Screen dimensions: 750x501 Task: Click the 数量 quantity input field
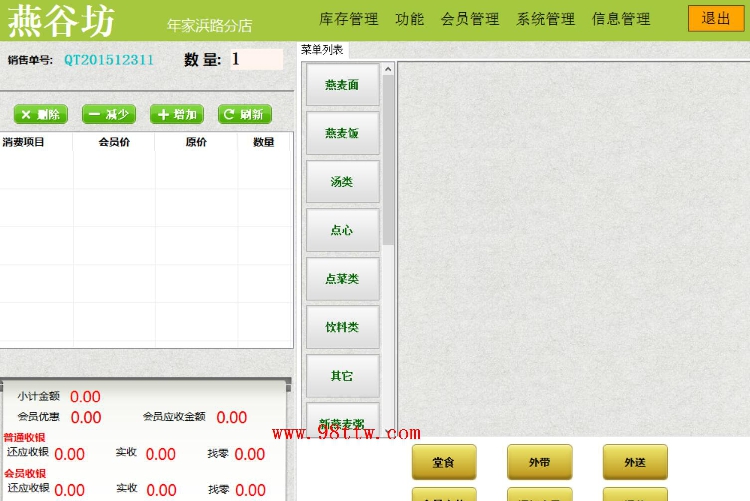(x=257, y=59)
